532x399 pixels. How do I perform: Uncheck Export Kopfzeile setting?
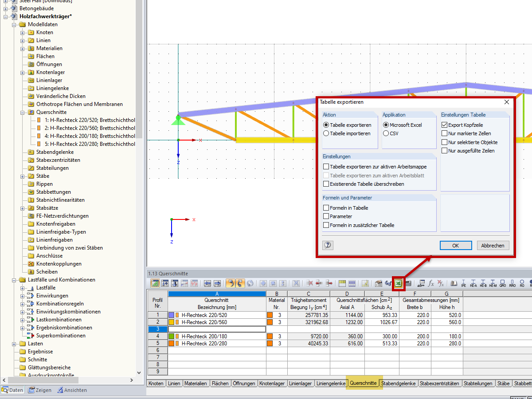[x=444, y=125]
